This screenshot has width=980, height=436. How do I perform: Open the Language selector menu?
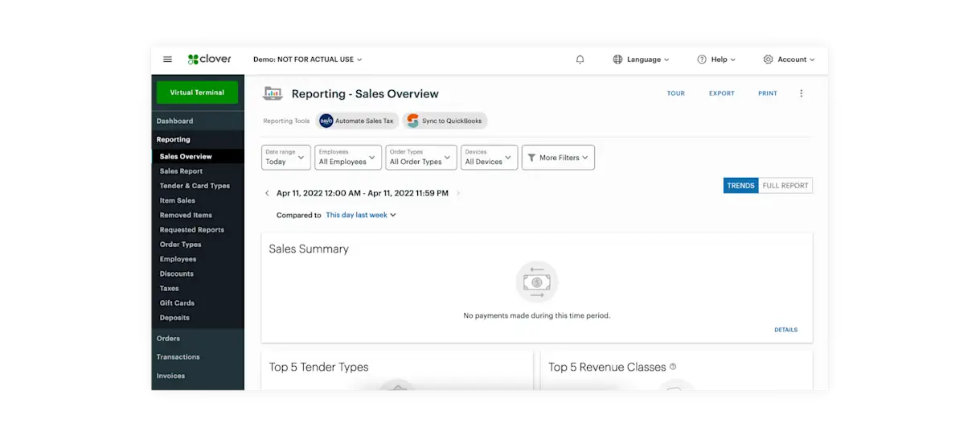[642, 60]
